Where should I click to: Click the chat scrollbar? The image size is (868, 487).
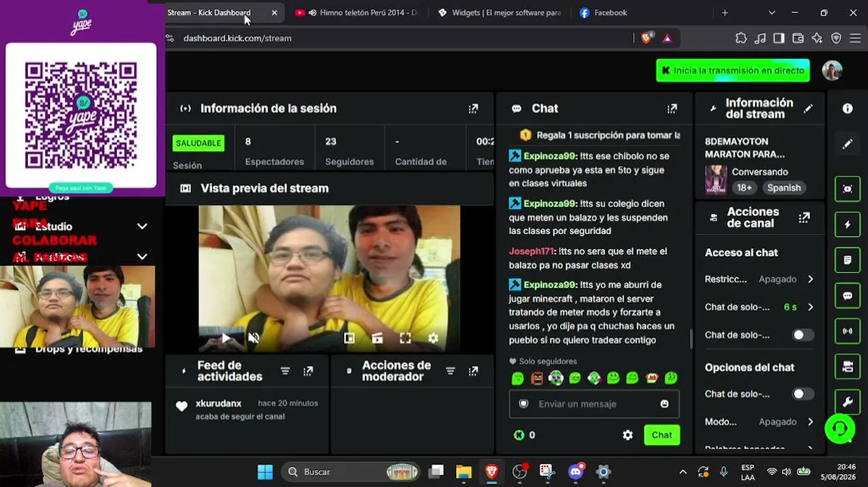tap(691, 338)
